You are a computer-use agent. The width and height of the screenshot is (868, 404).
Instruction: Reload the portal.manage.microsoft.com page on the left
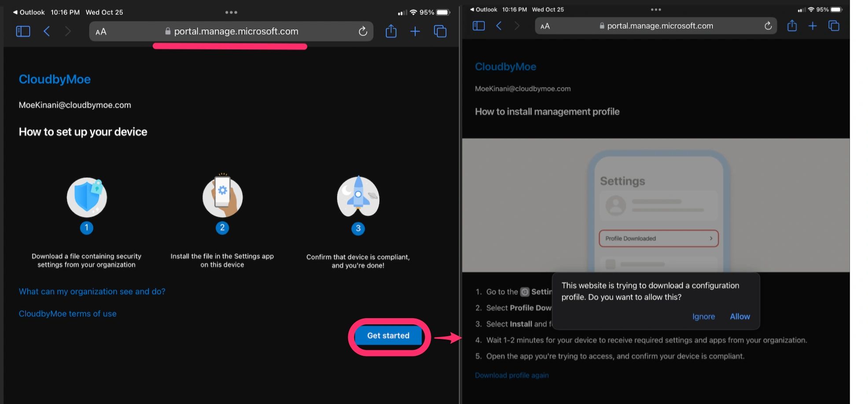click(362, 31)
